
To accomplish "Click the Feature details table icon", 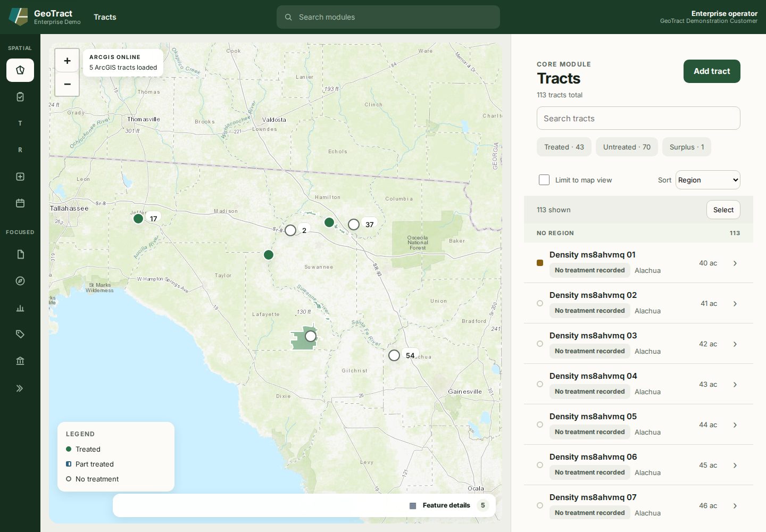I will (x=413, y=505).
